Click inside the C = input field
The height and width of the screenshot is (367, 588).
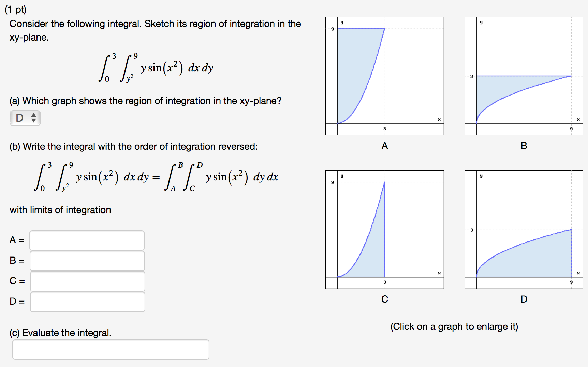(x=87, y=281)
